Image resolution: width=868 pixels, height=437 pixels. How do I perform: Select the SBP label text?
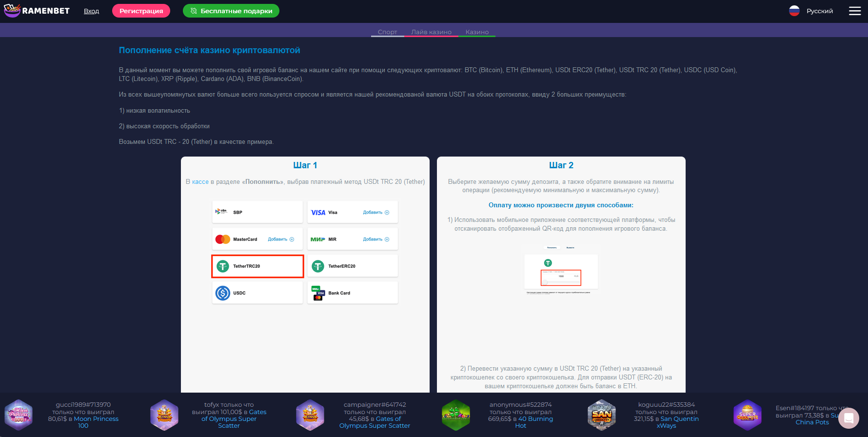pos(237,212)
